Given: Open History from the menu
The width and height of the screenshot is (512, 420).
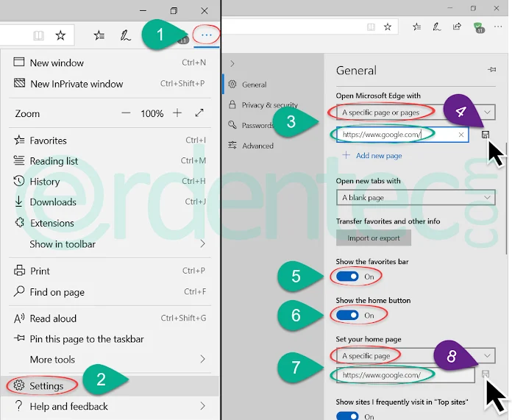Looking at the screenshot, I should (110, 181).
